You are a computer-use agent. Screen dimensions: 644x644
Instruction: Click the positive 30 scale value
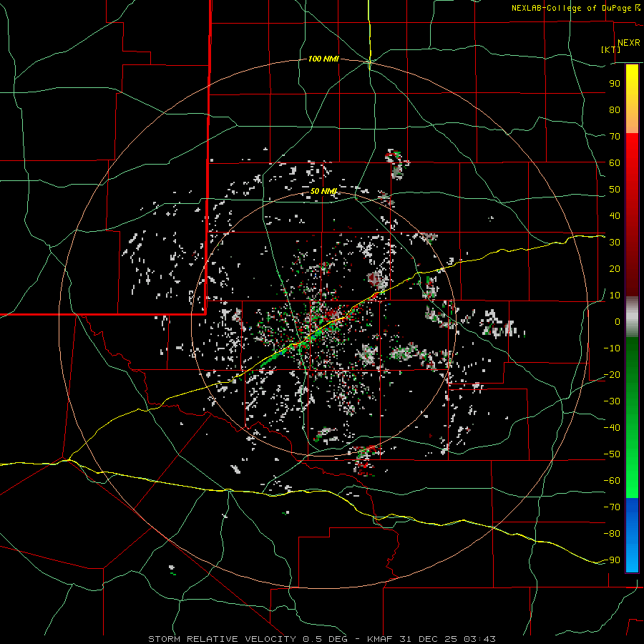615,243
